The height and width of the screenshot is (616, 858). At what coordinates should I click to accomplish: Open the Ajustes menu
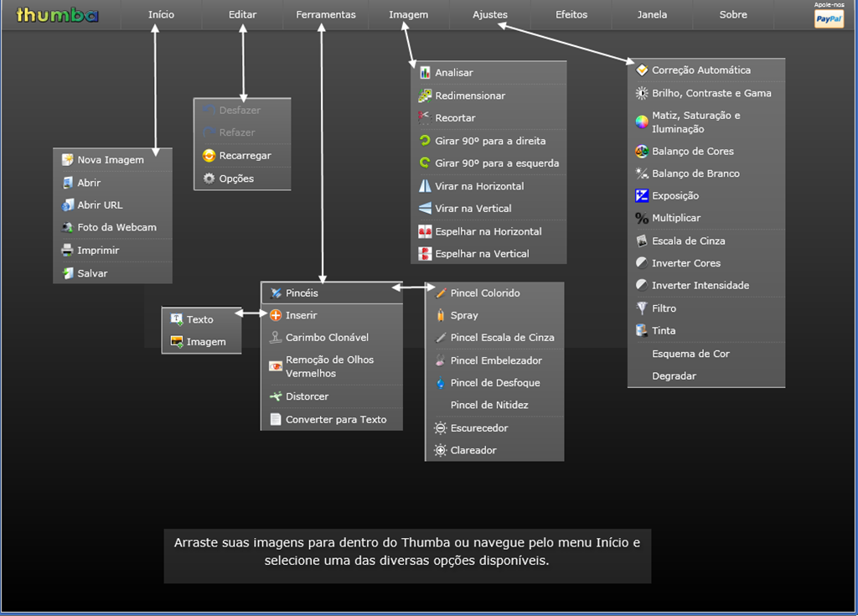pos(489,15)
